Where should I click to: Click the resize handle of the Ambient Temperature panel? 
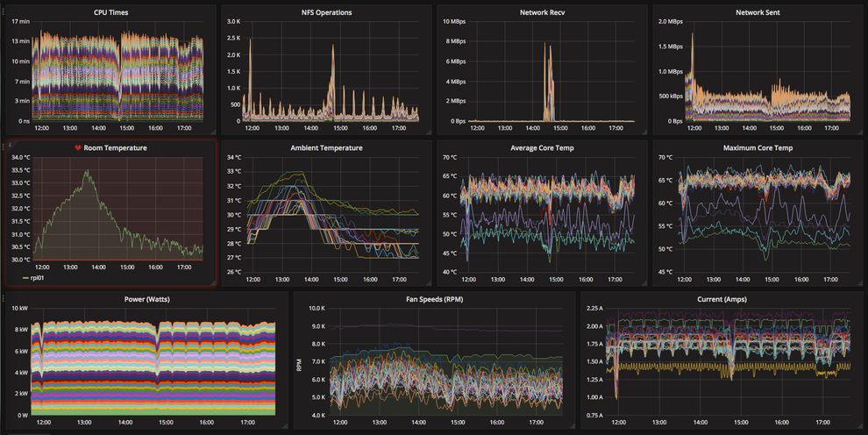tap(427, 283)
